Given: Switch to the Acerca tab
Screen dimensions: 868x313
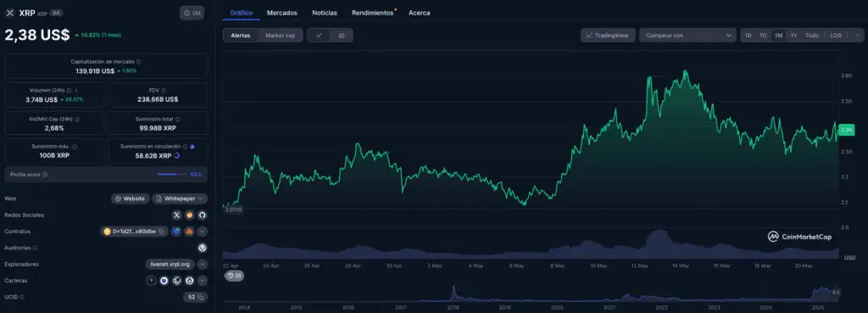Looking at the screenshot, I should pos(419,13).
